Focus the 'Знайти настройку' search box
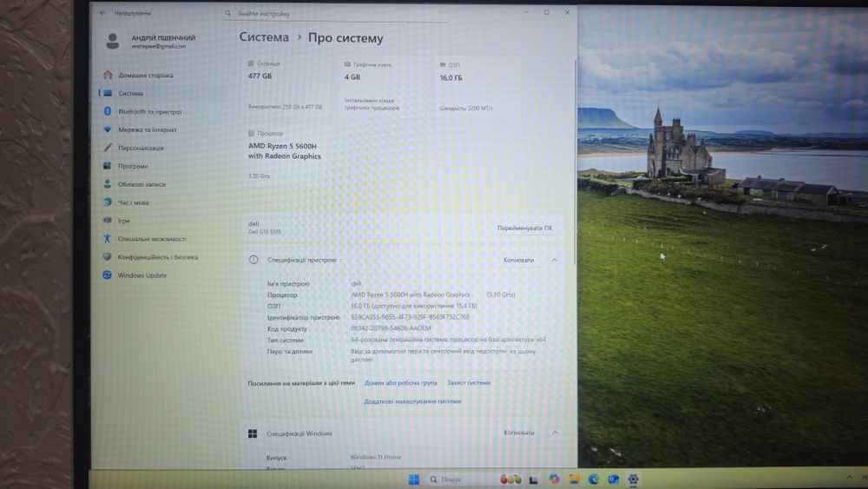Image resolution: width=868 pixels, height=489 pixels. pos(335,14)
